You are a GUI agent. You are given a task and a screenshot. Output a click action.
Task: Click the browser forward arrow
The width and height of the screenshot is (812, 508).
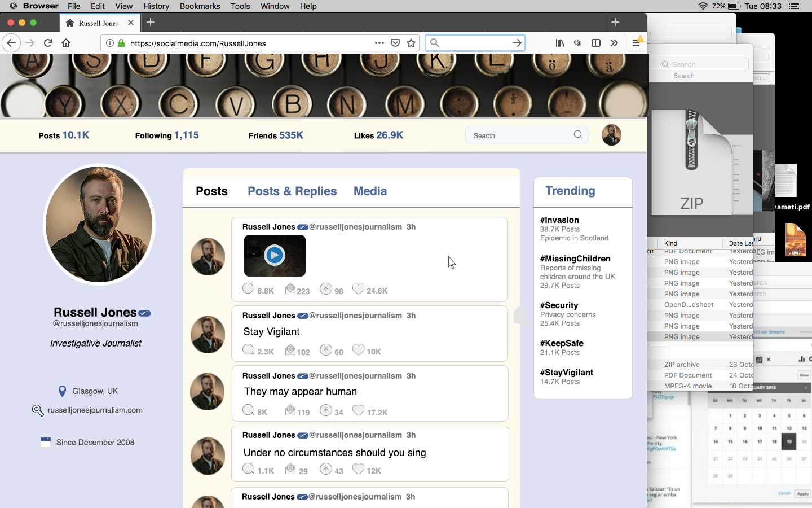[x=30, y=43]
